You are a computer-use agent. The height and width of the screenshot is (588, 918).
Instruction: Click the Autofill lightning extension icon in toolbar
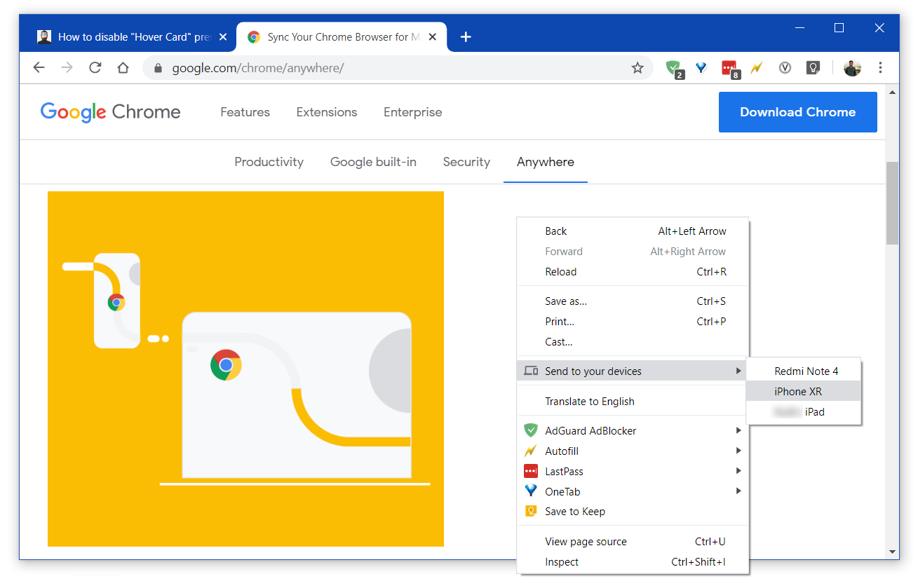(757, 68)
